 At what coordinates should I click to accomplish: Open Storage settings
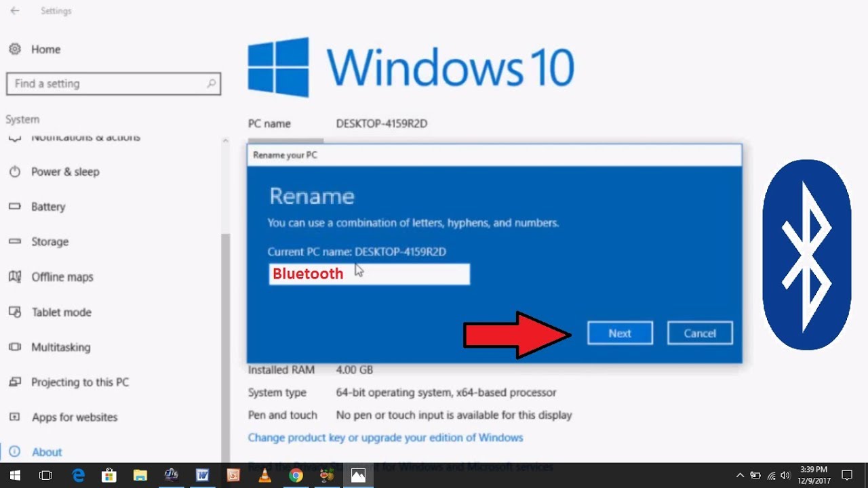(x=50, y=242)
